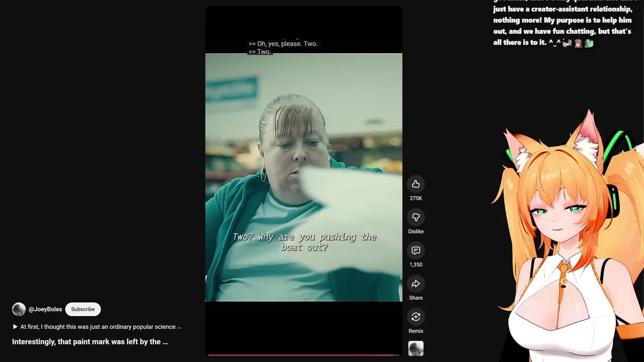Click the '>> Oh, yes, please. Two.' caption
This screenshot has height=362, width=644.
coord(283,44)
